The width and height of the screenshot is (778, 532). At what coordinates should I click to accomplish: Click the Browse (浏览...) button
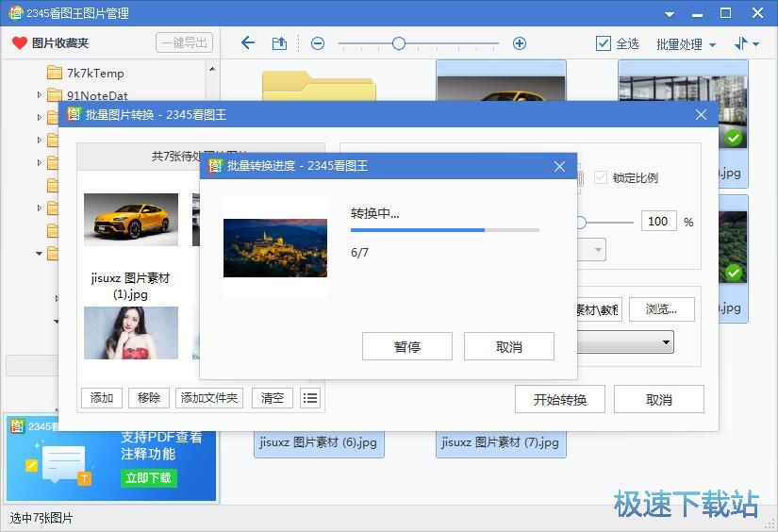(661, 309)
